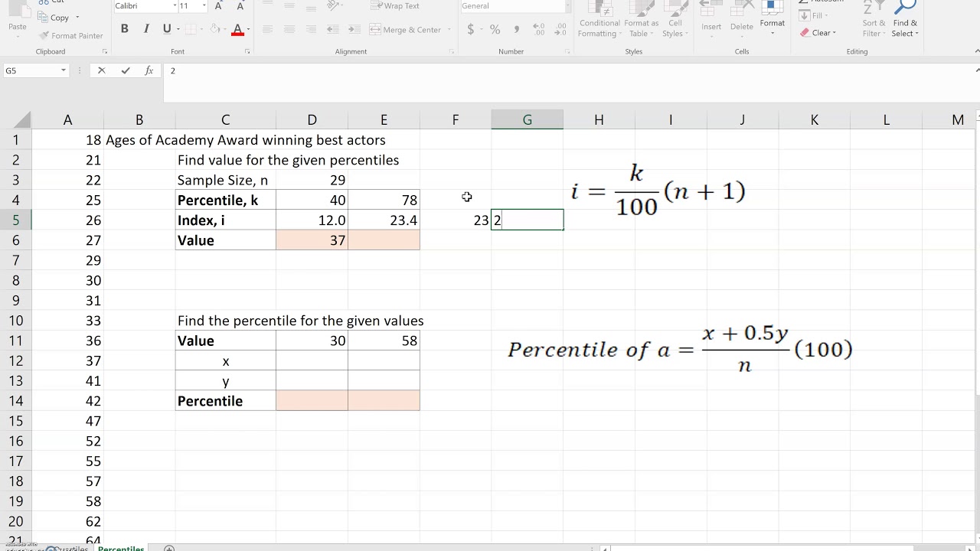Toggle italic formatting

tap(145, 29)
